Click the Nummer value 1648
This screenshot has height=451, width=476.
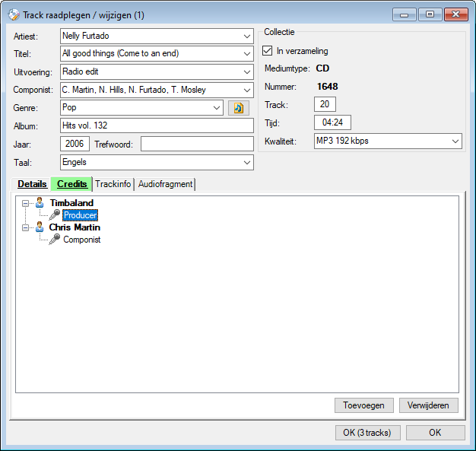[x=328, y=87]
